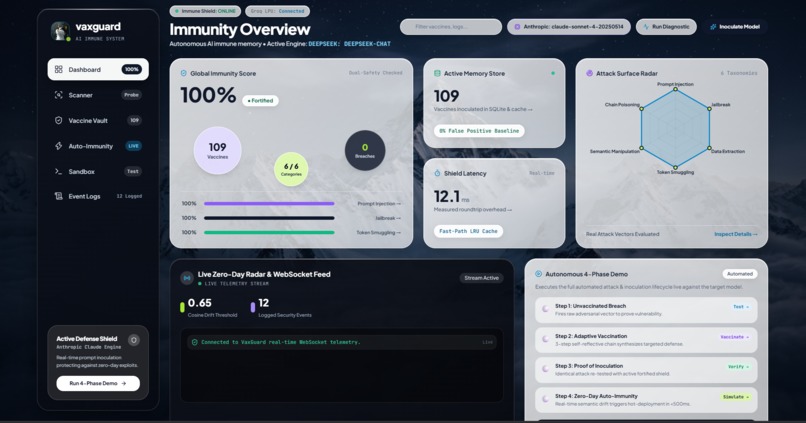Open Event Logs in sidebar
This screenshot has width=806, height=423.
click(98, 196)
